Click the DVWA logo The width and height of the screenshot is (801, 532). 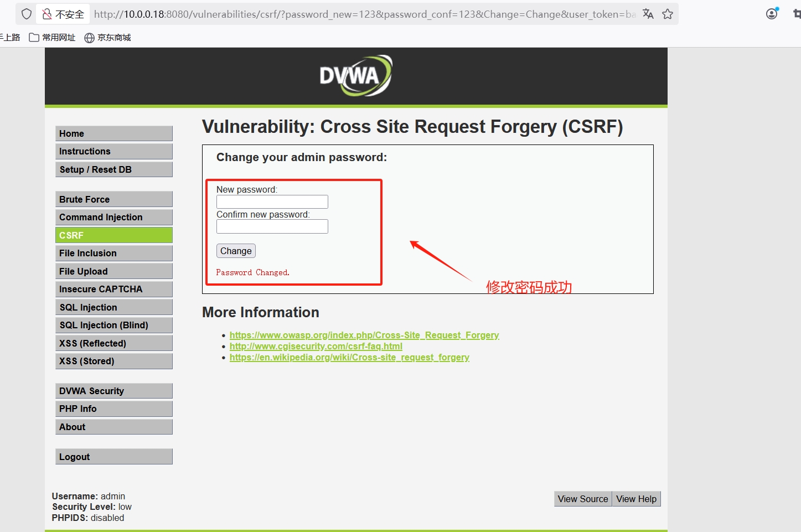(x=356, y=75)
